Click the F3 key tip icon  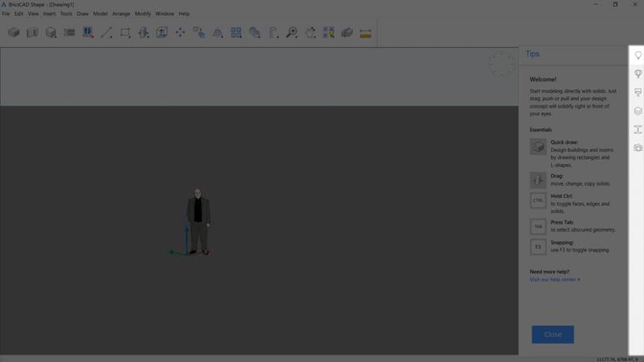click(x=538, y=247)
